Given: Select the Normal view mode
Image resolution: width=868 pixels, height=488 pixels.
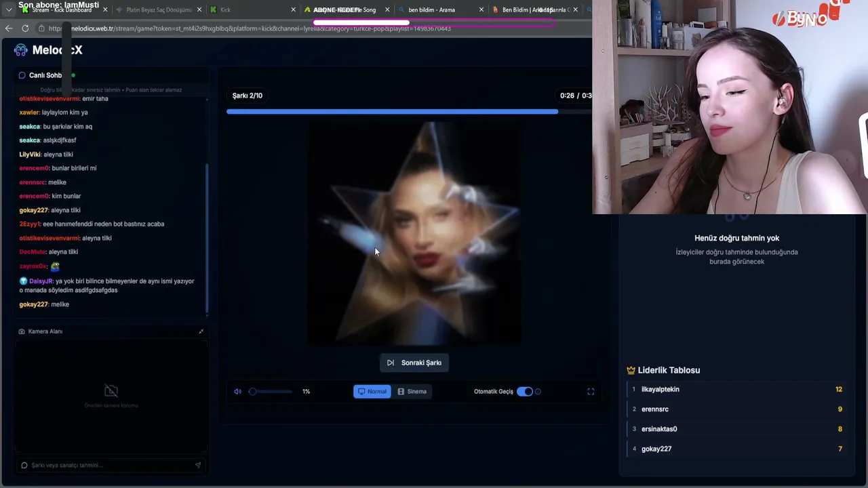Looking at the screenshot, I should point(372,391).
